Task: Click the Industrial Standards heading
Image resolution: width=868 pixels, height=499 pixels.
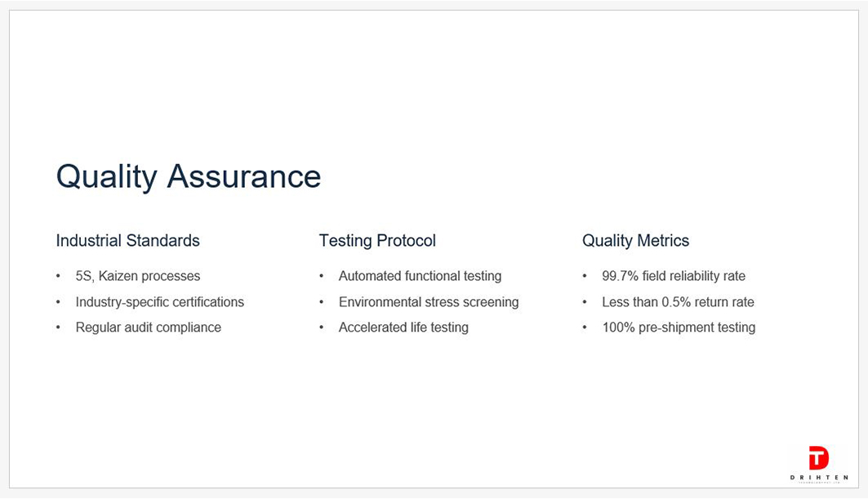Action: point(128,240)
